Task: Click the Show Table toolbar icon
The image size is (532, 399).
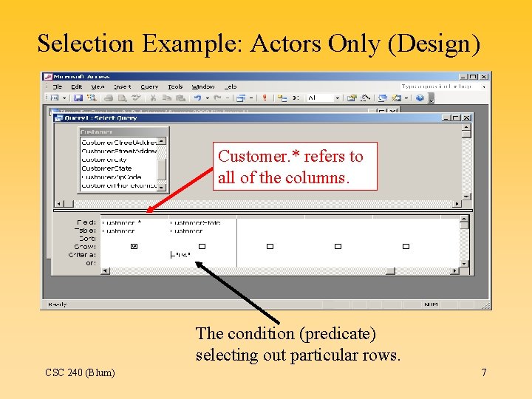Action: 282,98
